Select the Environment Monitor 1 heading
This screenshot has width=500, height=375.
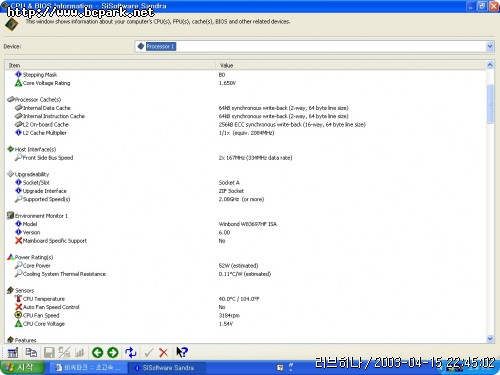point(37,216)
